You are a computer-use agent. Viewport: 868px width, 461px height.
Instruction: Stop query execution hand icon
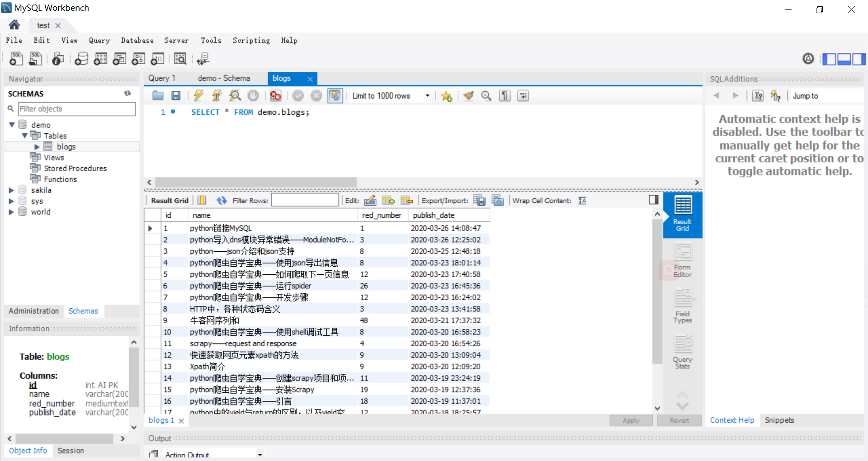pyautogui.click(x=253, y=95)
